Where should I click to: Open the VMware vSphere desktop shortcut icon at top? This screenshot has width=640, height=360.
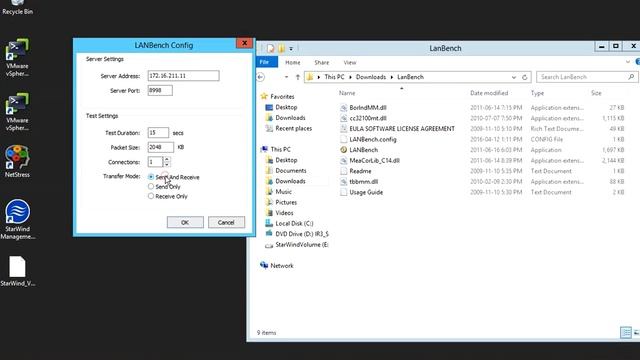(x=17, y=50)
